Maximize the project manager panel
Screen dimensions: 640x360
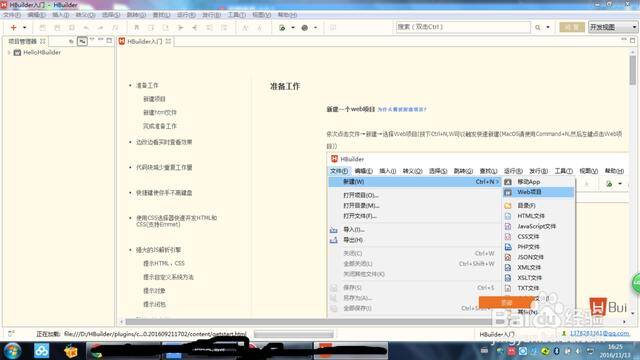[109, 40]
